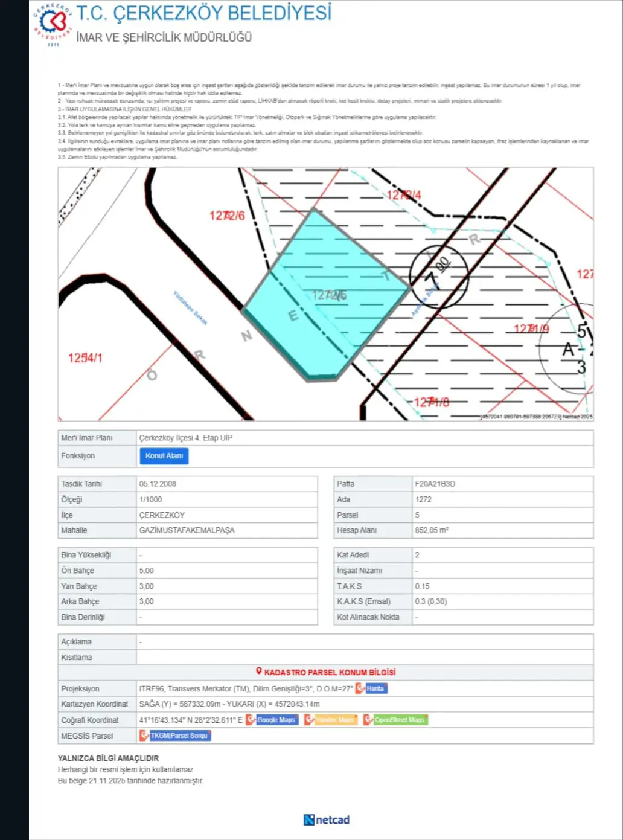Select the Kartezyen Koordinat value text
Screen dimensions: 623x840
229,704
